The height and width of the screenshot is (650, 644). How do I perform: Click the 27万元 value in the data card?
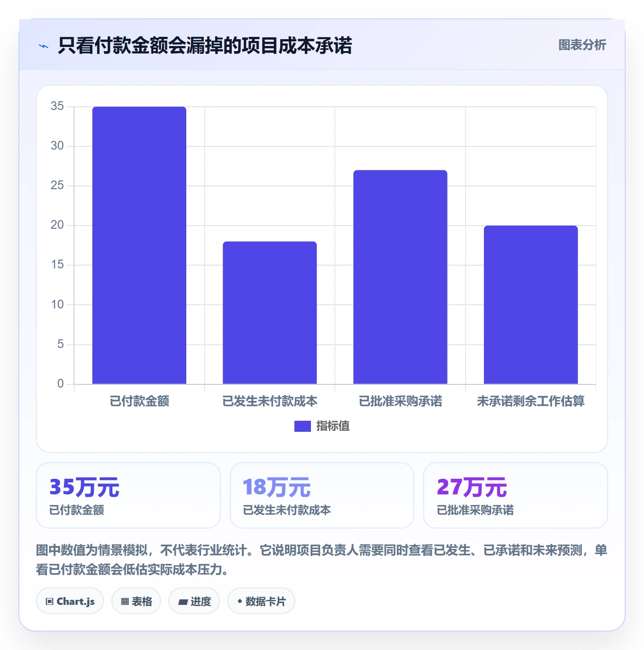[x=472, y=487]
